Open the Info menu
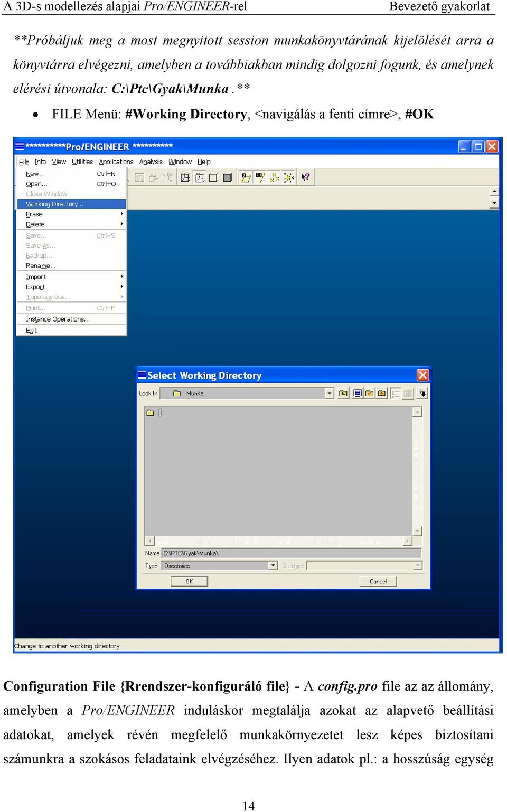 [x=41, y=162]
